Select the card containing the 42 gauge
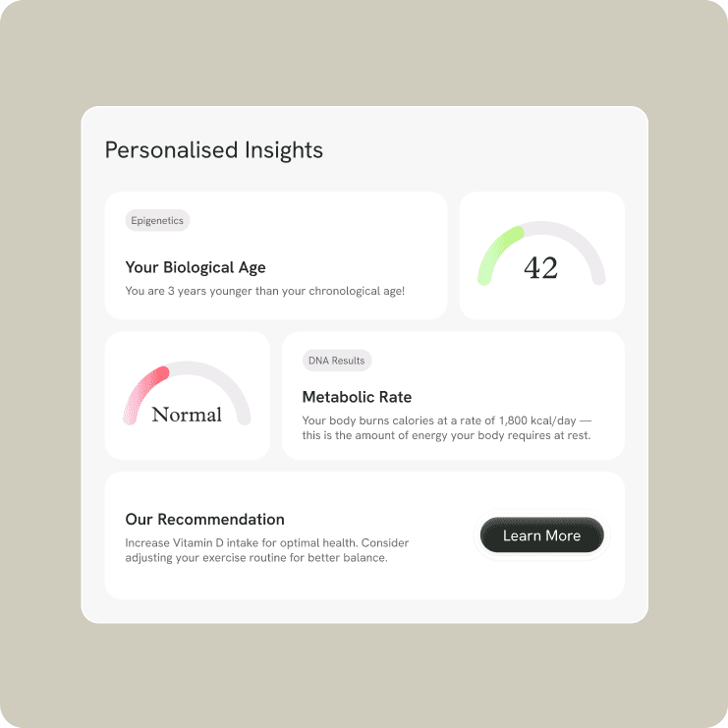The image size is (728, 728). [x=541, y=255]
